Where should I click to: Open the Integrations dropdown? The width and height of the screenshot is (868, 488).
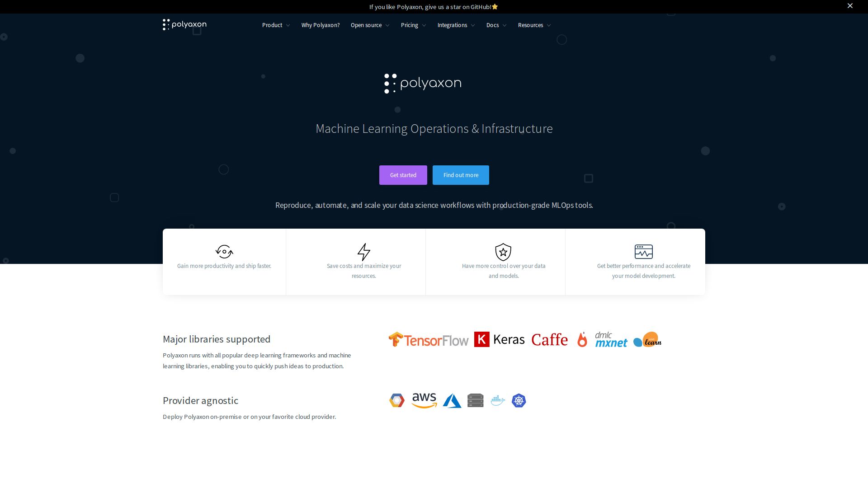pos(456,25)
